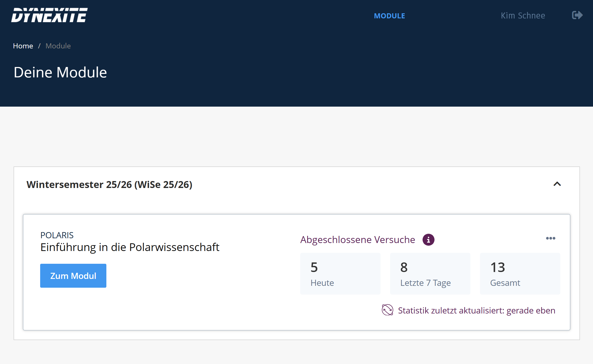Click the Kim Schnee user name
The image size is (593, 364).
click(x=523, y=15)
